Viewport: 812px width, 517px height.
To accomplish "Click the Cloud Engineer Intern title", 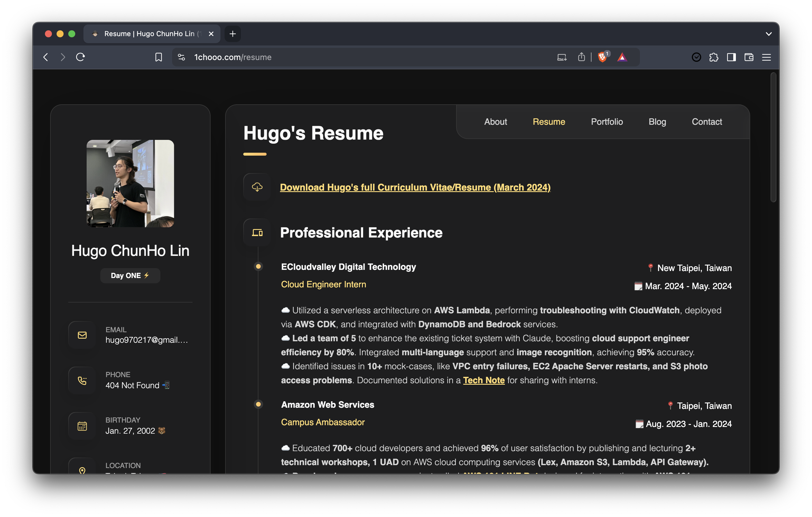I will click(x=323, y=284).
